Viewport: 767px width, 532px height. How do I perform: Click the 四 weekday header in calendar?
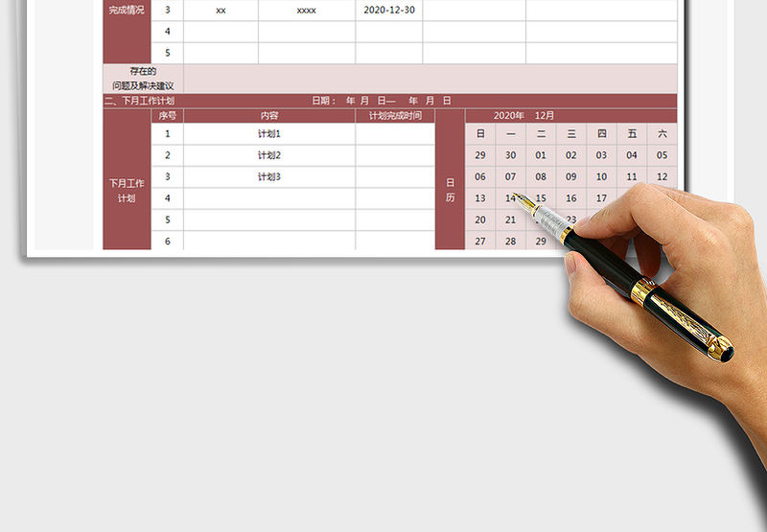click(601, 134)
